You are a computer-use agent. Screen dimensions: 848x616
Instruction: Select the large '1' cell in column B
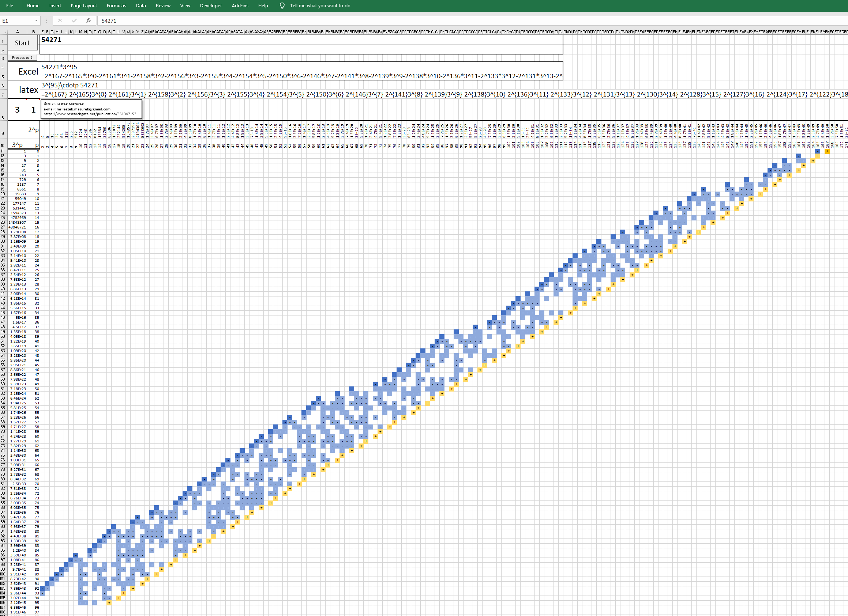click(x=33, y=109)
